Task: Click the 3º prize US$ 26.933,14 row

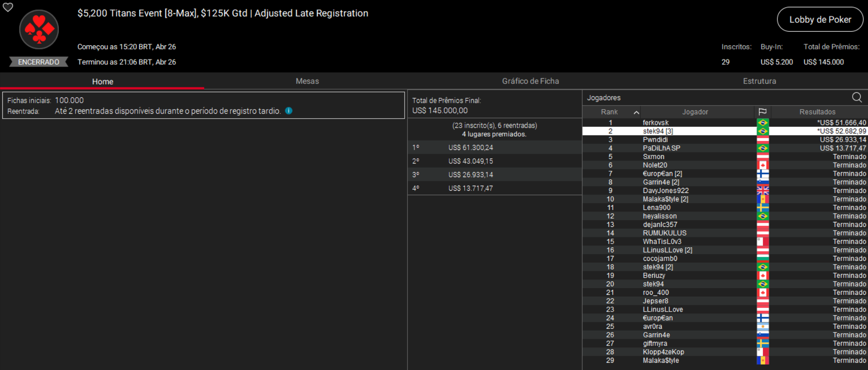Action: [x=495, y=175]
